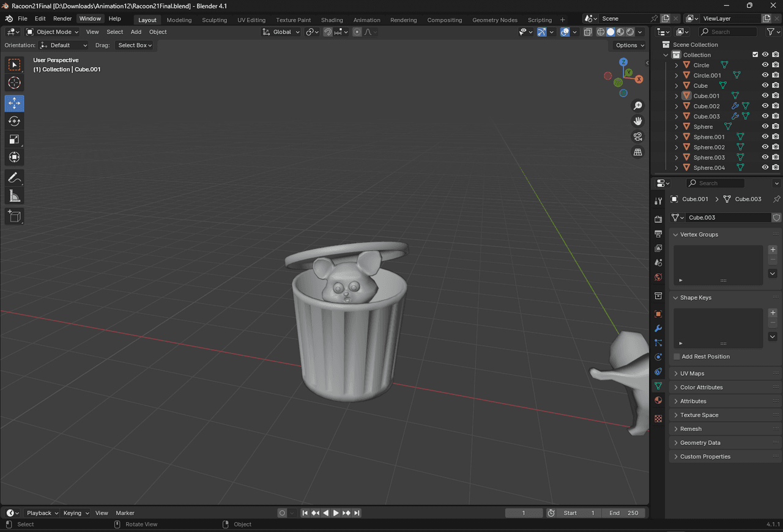The height and width of the screenshot is (532, 783).
Task: Open the Object Mode dropdown
Action: pyautogui.click(x=53, y=32)
